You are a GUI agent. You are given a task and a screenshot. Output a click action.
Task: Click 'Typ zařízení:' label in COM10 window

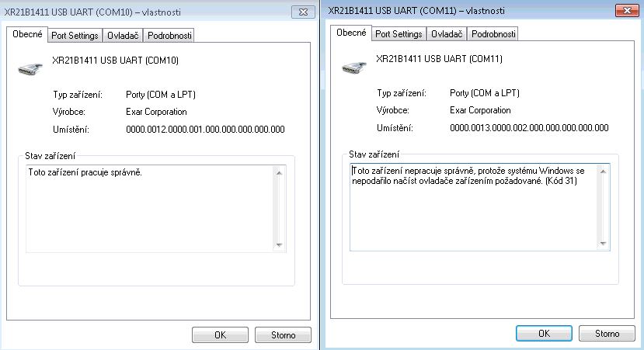click(77, 95)
